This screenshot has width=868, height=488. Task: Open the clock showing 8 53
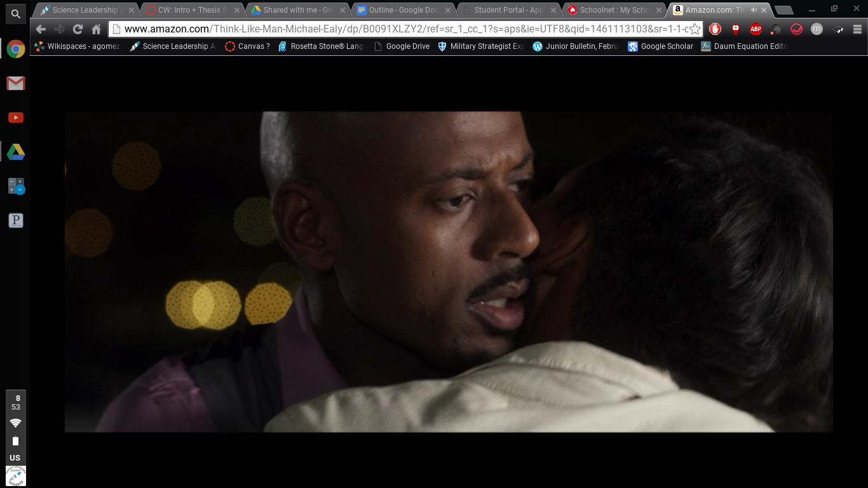[16, 403]
